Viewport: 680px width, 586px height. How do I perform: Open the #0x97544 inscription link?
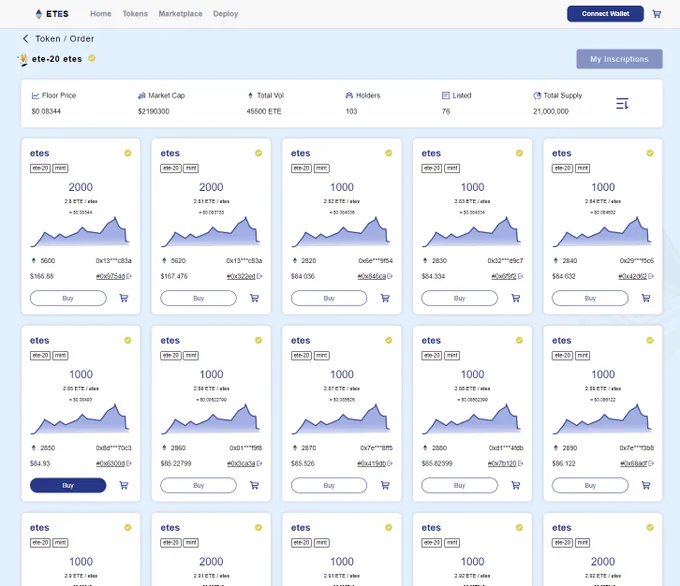[x=111, y=276]
